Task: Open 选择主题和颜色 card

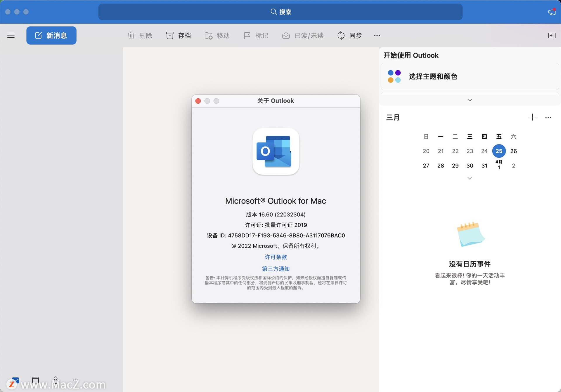Action: click(x=470, y=76)
